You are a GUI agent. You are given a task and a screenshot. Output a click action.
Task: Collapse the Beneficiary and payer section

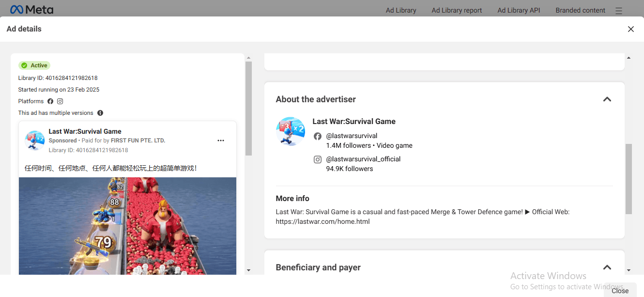607,267
